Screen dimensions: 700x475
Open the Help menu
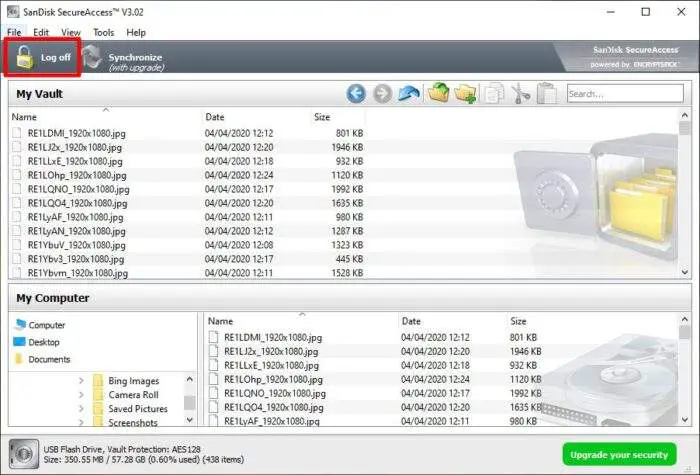(x=136, y=32)
